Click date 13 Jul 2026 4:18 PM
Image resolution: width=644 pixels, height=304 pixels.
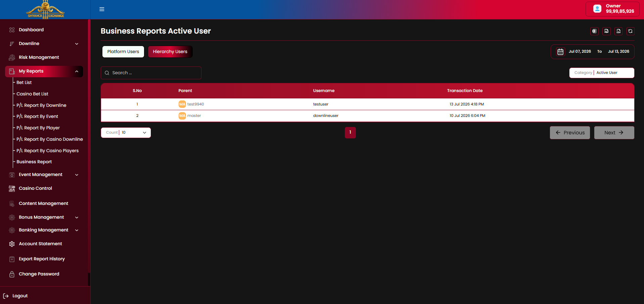tap(467, 104)
